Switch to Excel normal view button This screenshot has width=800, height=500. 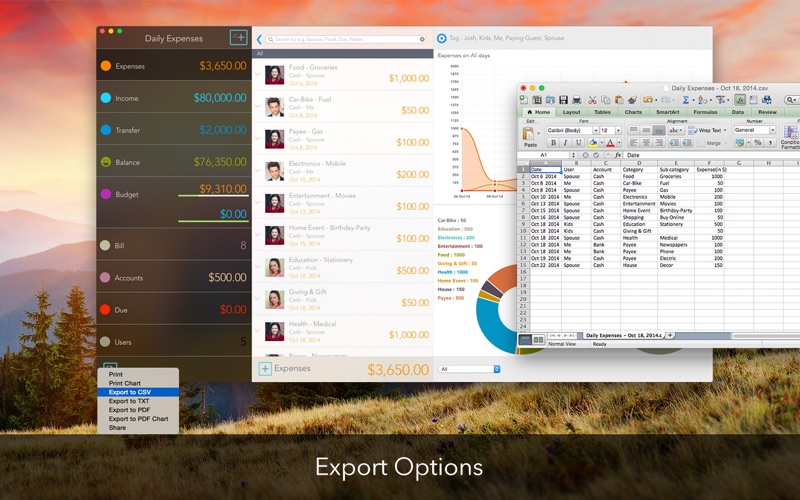click(524, 339)
